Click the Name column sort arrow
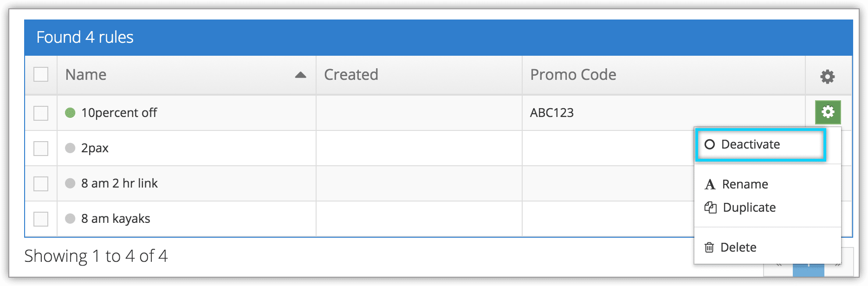Viewport: 868px width, 286px height. coord(301,75)
